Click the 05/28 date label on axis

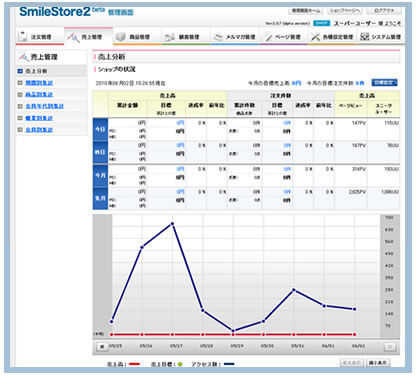click(x=207, y=346)
